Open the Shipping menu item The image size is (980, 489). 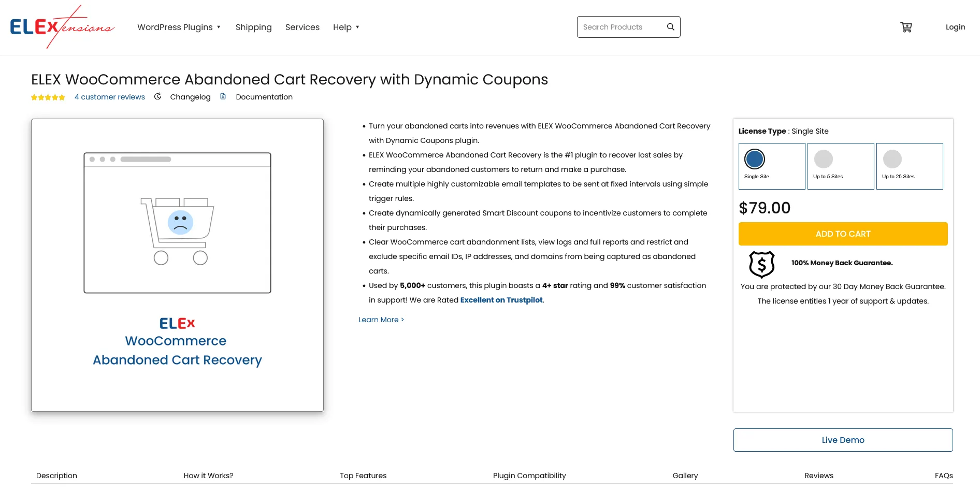click(x=253, y=27)
